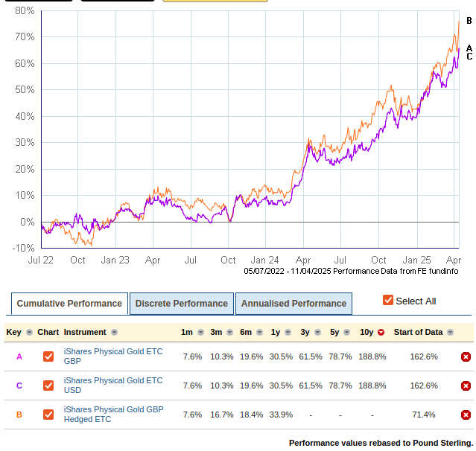Uncheck chart checkbox for key A
Image resolution: width=476 pixels, height=451 pixels.
pos(48,356)
